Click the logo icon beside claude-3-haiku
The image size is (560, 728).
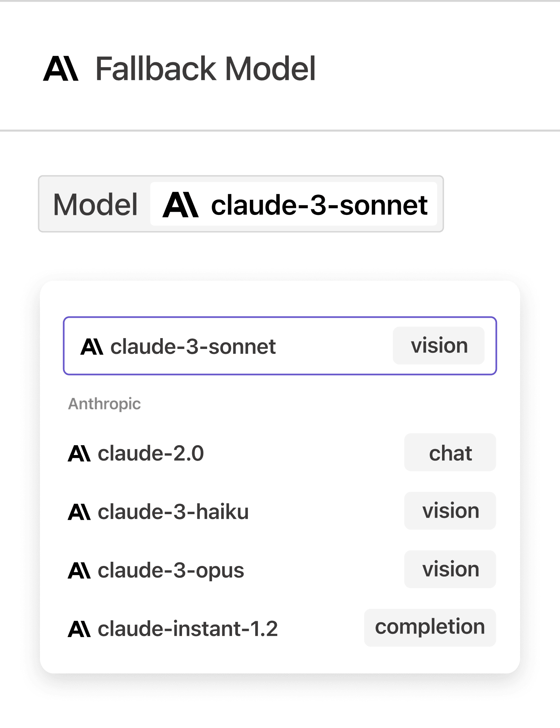point(79,512)
